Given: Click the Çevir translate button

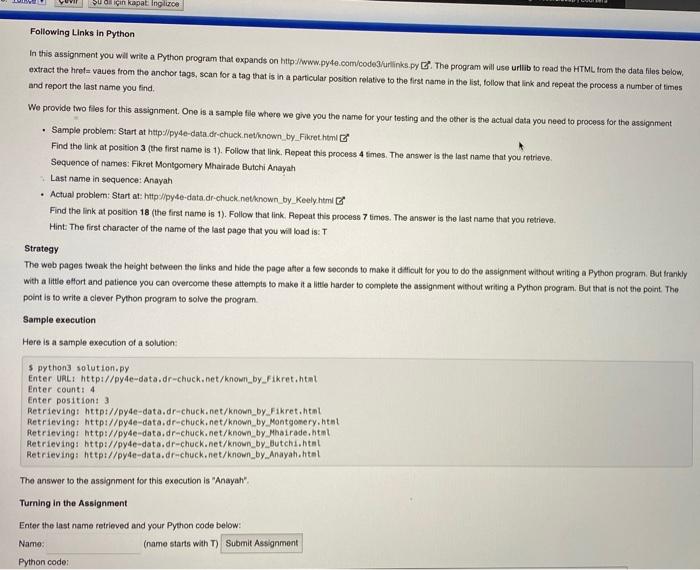Looking at the screenshot, I should pyautogui.click(x=68, y=3).
